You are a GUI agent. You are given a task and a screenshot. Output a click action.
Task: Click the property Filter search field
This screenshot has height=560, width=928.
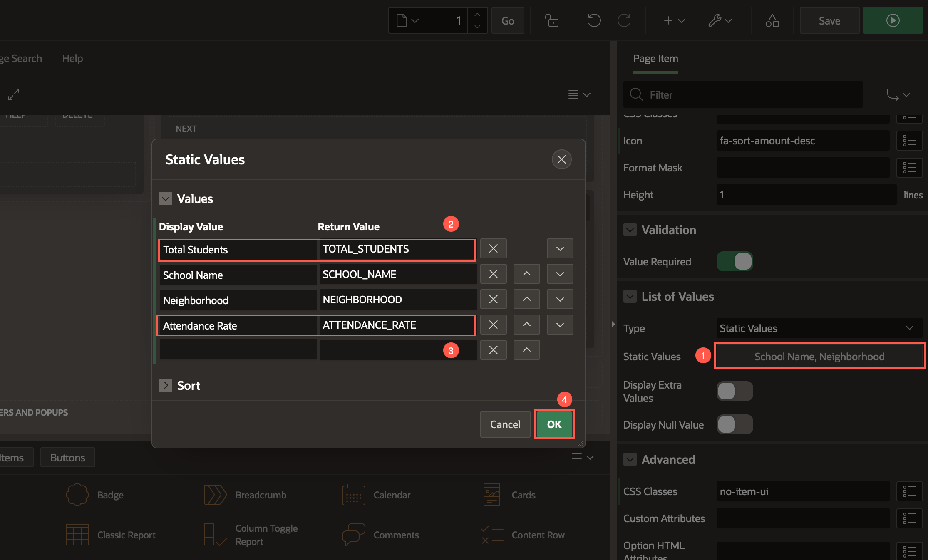743,94
